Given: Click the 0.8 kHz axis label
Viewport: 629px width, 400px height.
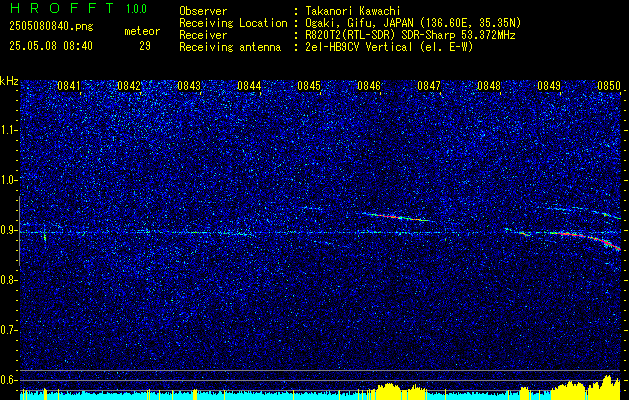Looking at the screenshot, I should (x=9, y=280).
